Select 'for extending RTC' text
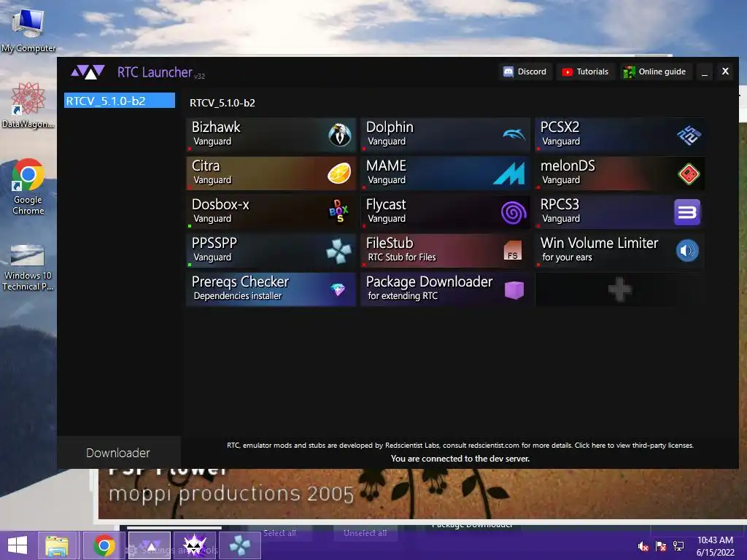This screenshot has width=747, height=560. [x=403, y=296]
